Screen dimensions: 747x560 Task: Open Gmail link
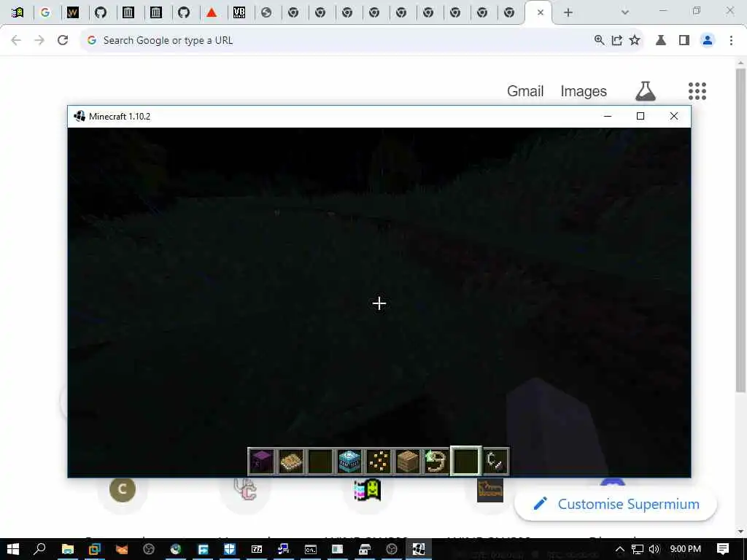pos(525,91)
